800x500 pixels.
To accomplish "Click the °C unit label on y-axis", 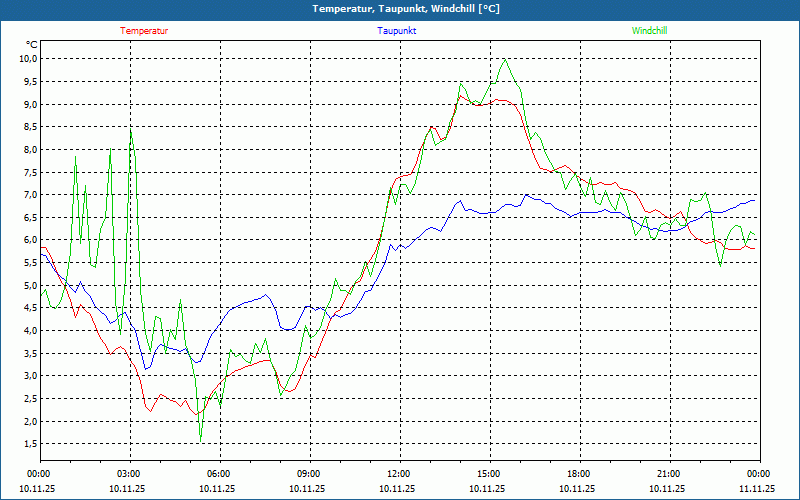I will (x=31, y=45).
